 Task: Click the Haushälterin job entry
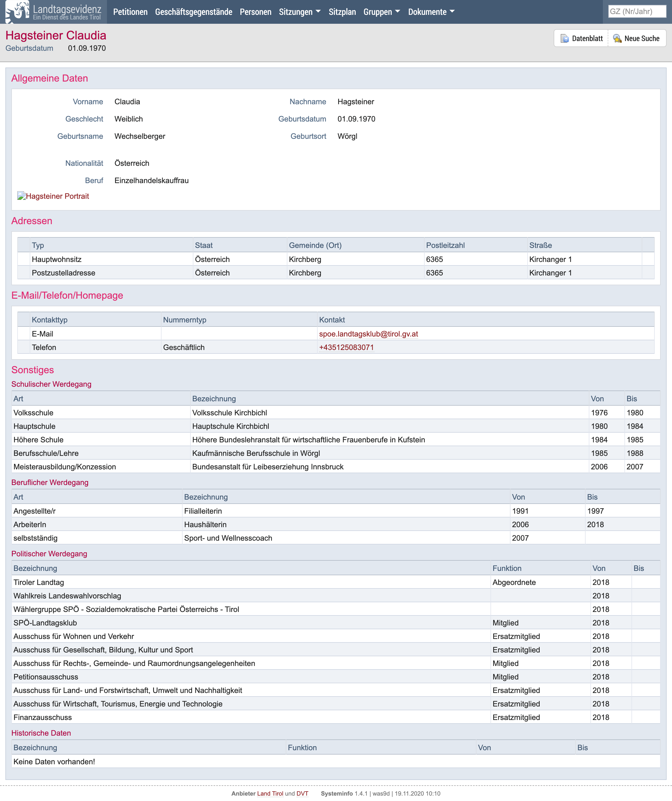point(205,524)
